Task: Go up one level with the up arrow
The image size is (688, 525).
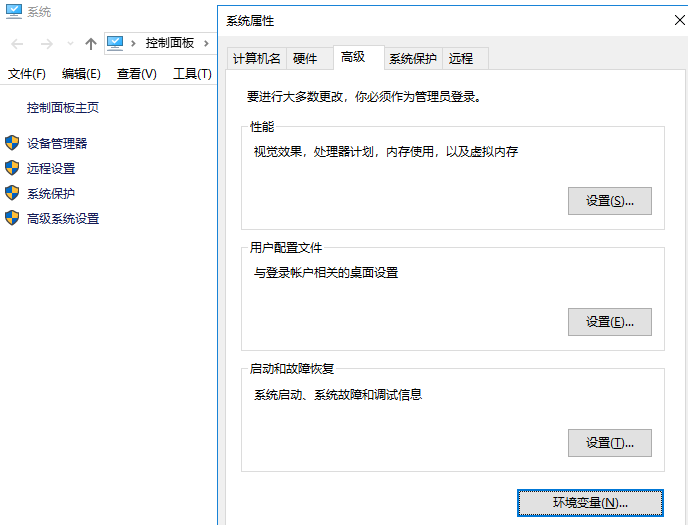Action: 91,43
